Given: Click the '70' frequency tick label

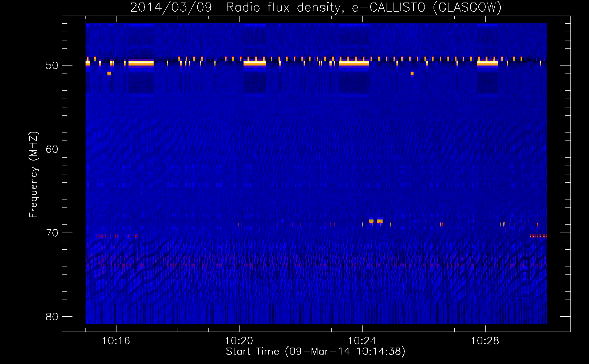Looking at the screenshot, I should (x=52, y=233).
